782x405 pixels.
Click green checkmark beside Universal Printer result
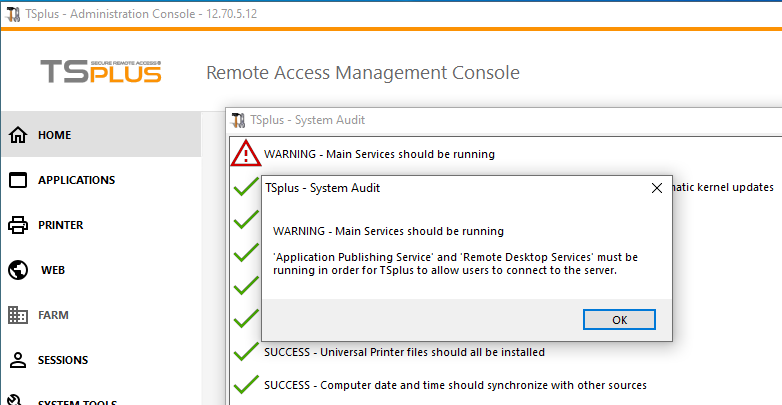(x=245, y=352)
